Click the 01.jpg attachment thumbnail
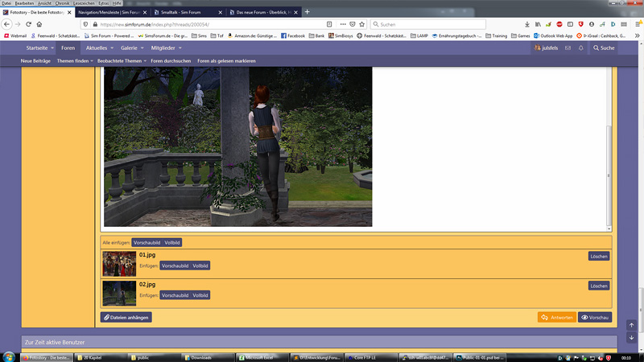The image size is (644, 362). coord(119,264)
